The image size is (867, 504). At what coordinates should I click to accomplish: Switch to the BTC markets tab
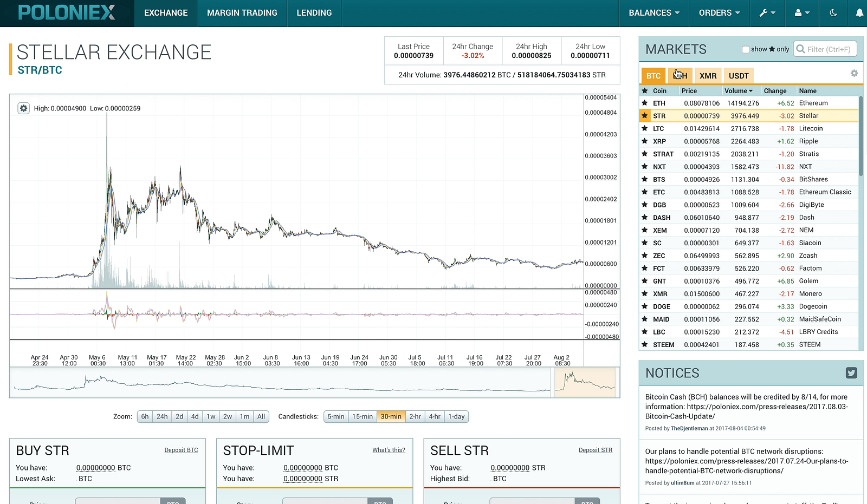tap(654, 76)
